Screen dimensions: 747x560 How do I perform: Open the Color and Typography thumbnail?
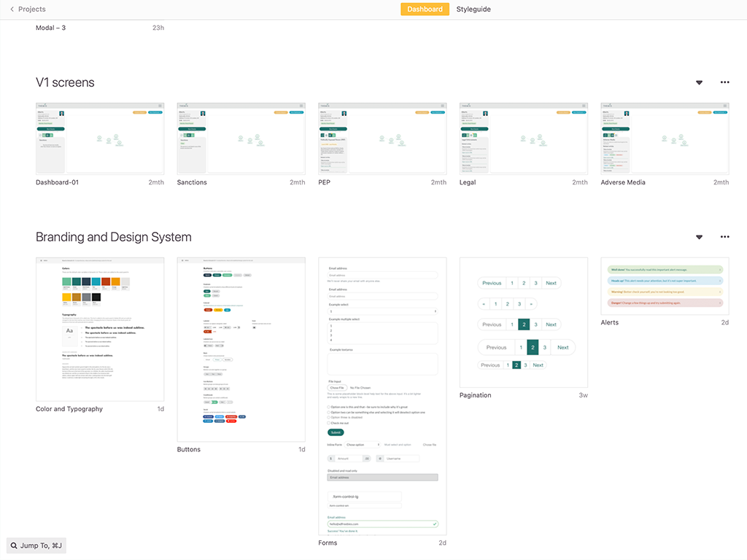100,329
